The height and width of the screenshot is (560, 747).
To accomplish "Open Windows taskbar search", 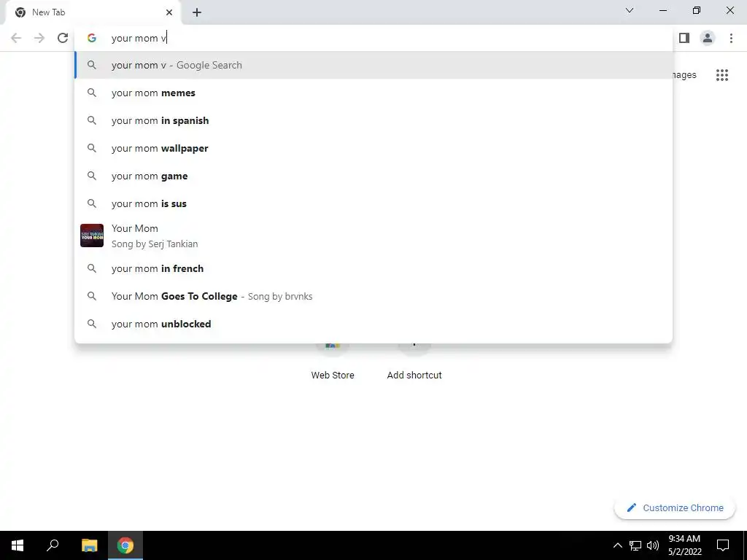I will (x=53, y=545).
